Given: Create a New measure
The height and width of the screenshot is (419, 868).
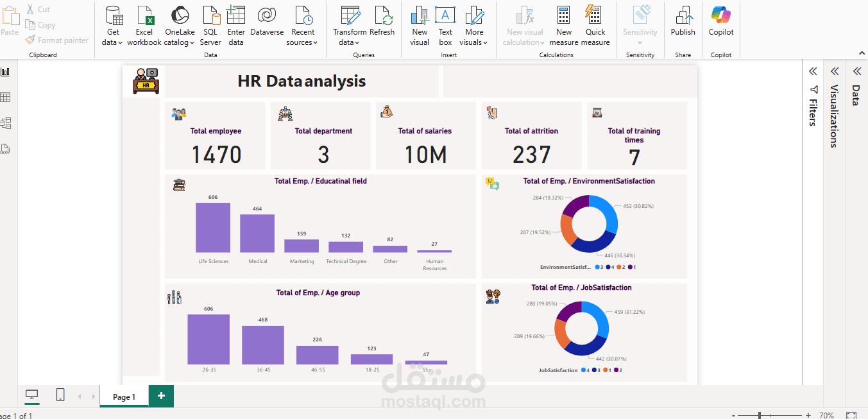Looking at the screenshot, I should [564, 26].
